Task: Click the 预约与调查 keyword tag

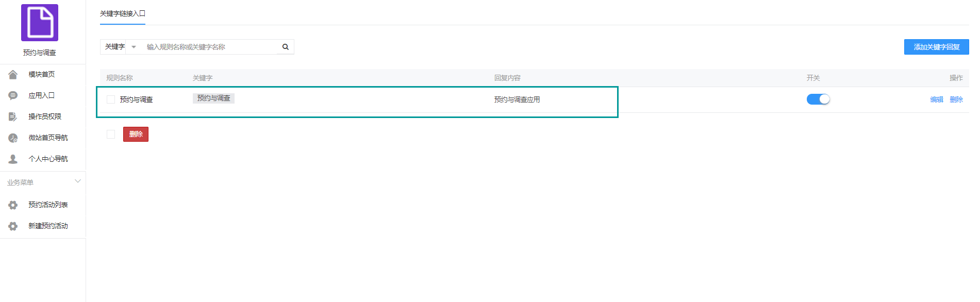Action: click(x=213, y=98)
